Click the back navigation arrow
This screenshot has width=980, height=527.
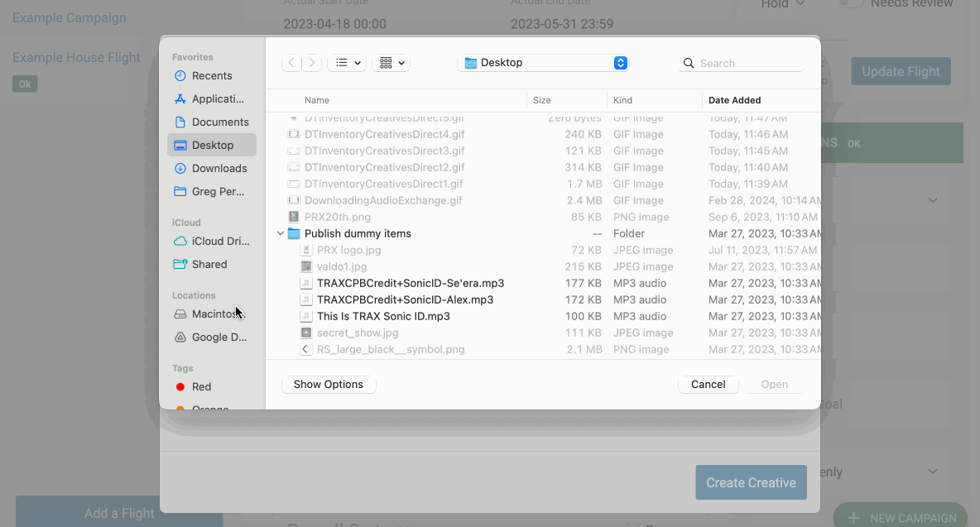tap(291, 63)
